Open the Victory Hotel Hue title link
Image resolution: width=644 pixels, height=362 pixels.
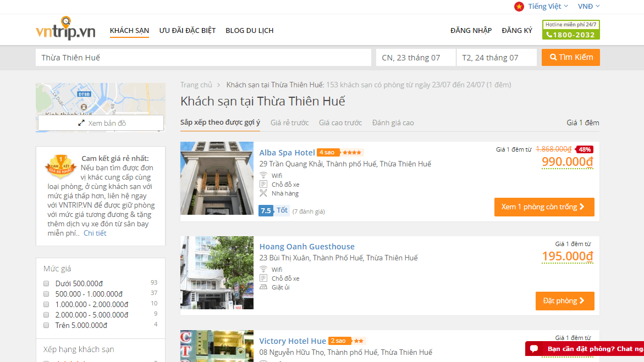293,341
